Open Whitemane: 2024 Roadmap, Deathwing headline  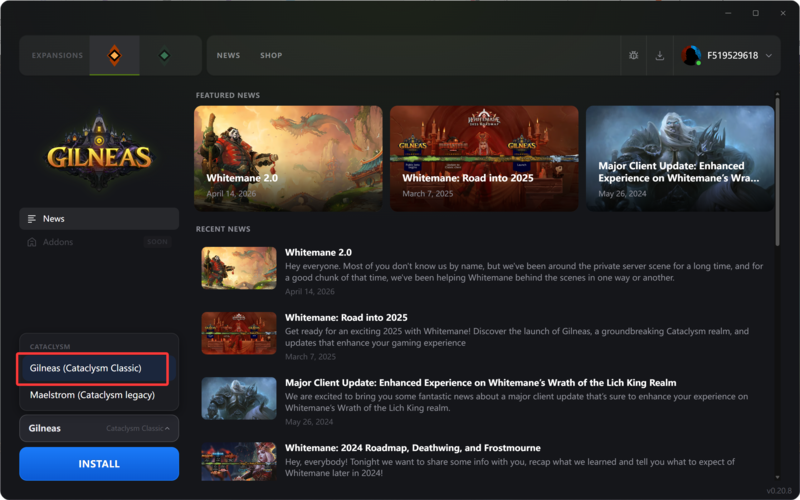click(413, 448)
